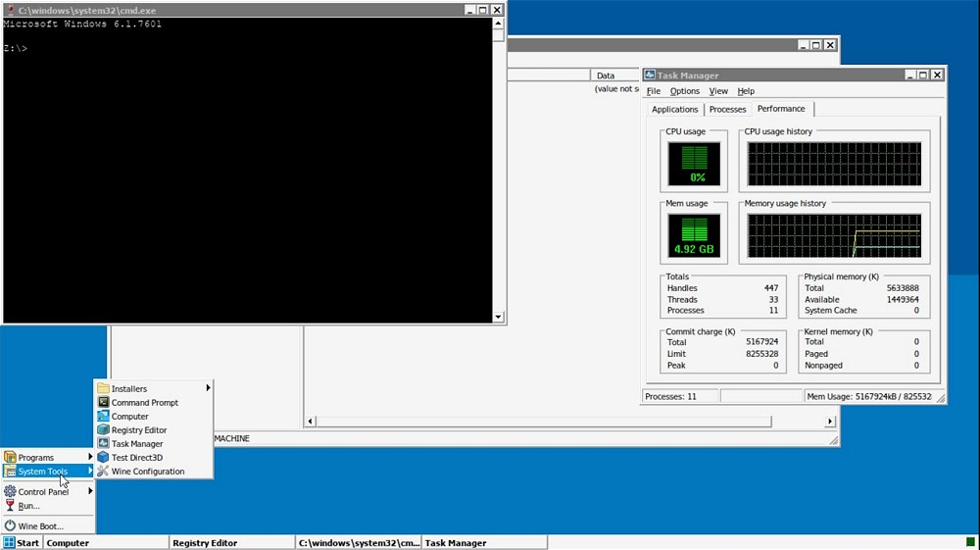
Task: Open Task Manager menu entry icon
Action: (x=103, y=444)
